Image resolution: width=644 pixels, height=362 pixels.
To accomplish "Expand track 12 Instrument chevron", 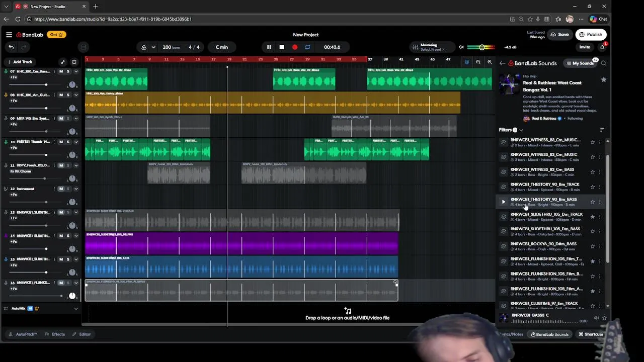I will tap(76, 189).
